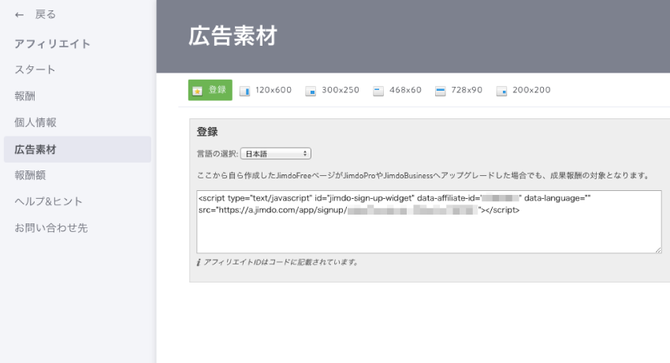Click the star icon on the 登録 tab

pos(197,91)
